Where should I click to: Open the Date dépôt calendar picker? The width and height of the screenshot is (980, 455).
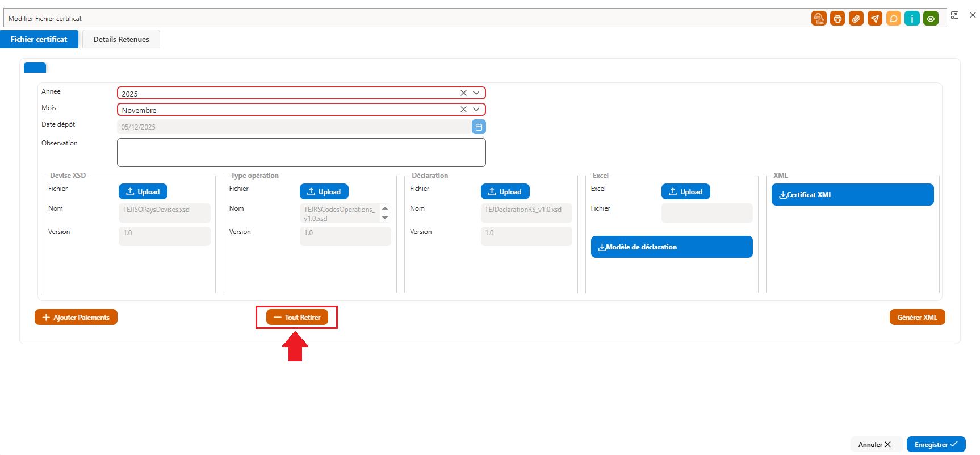(479, 127)
